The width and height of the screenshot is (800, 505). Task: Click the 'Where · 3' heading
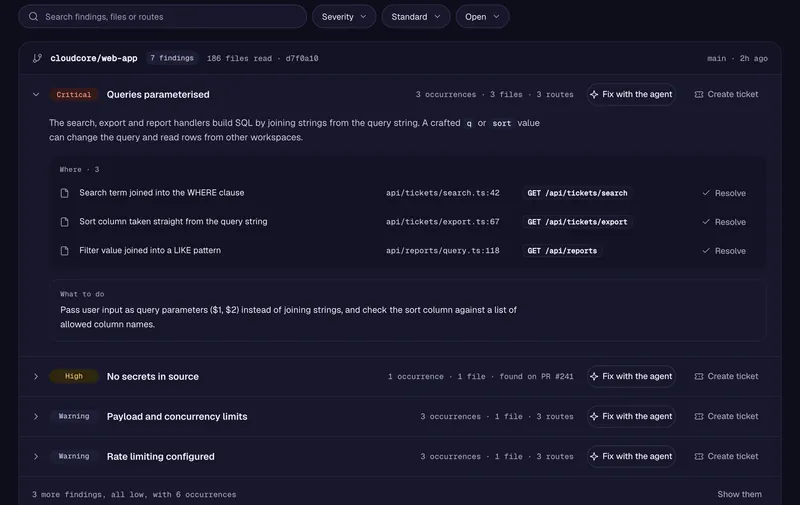click(79, 169)
